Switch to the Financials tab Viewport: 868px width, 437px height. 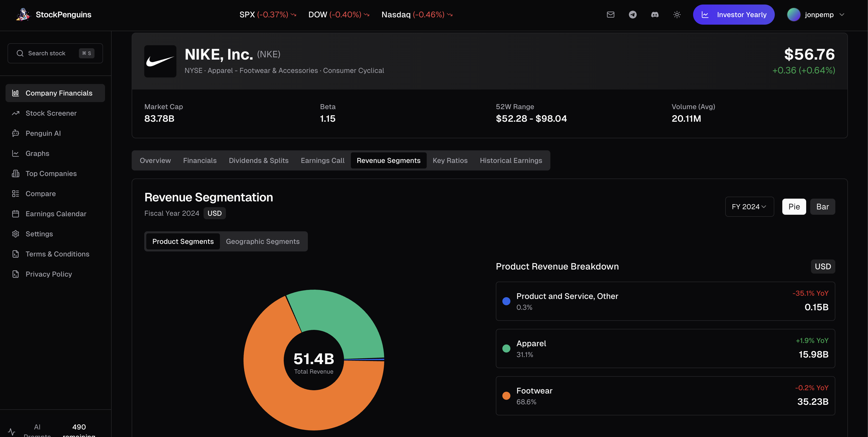coord(200,160)
